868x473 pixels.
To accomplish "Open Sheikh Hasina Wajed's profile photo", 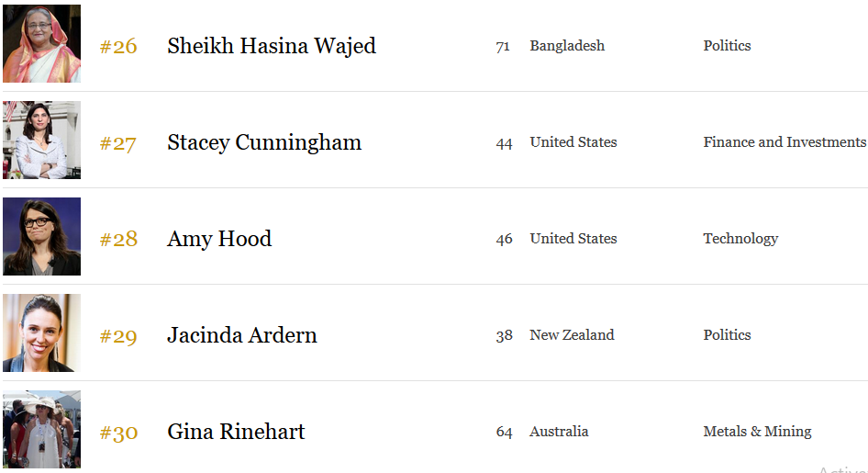I will point(41,44).
